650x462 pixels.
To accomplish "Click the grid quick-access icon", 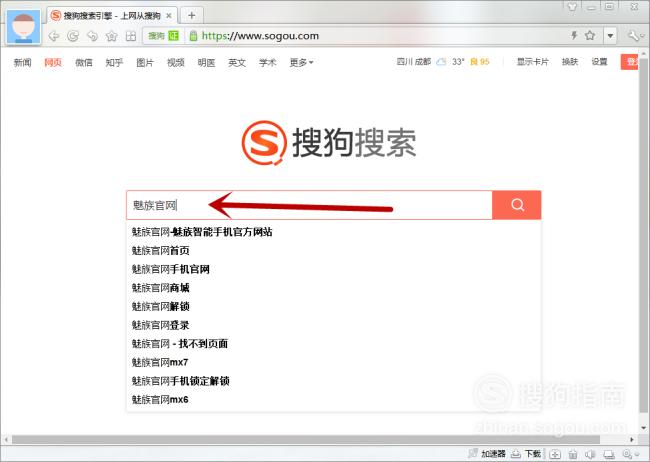I will (x=131, y=36).
